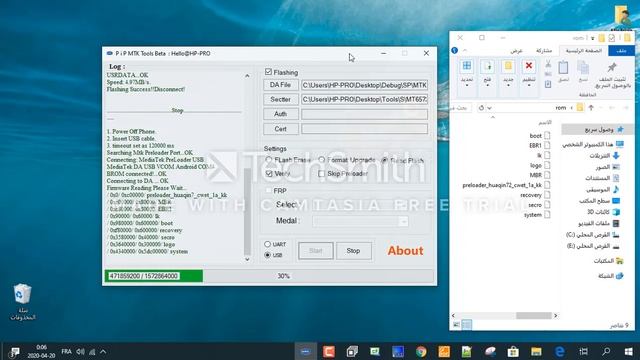Open Select dropdown in ribbon
This screenshot has height=360, width=640.
point(467,73)
